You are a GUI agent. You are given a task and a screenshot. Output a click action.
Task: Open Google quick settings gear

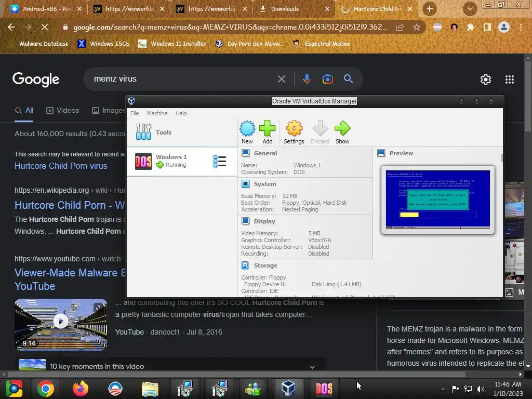pyautogui.click(x=486, y=79)
